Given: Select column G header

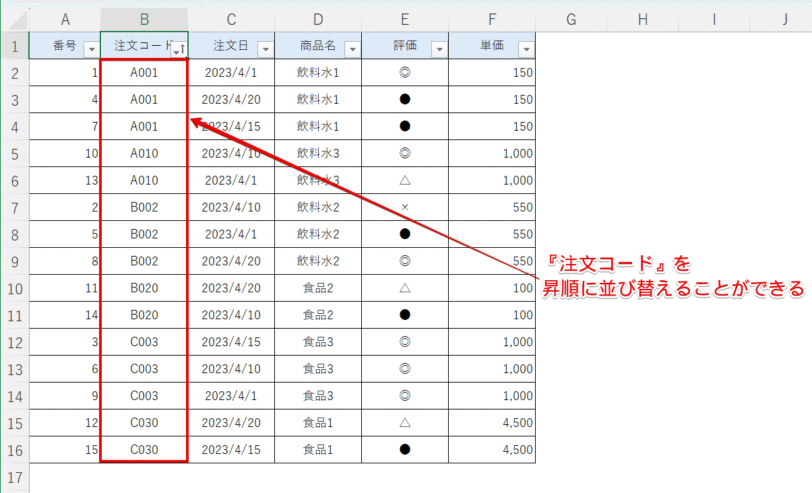Looking at the screenshot, I should [x=571, y=20].
